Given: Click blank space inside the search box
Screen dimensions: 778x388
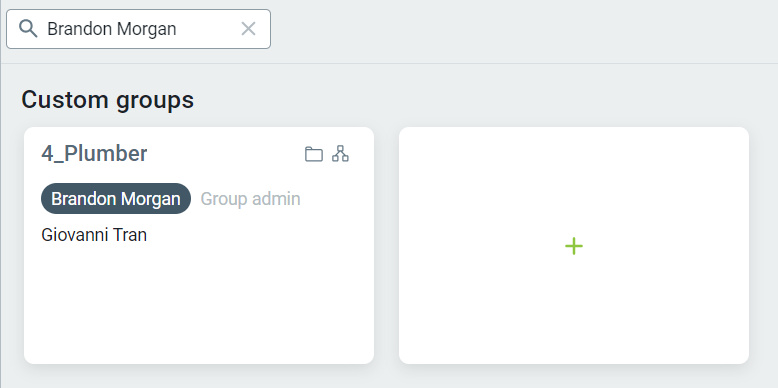Looking at the screenshot, I should pyautogui.click(x=208, y=29).
